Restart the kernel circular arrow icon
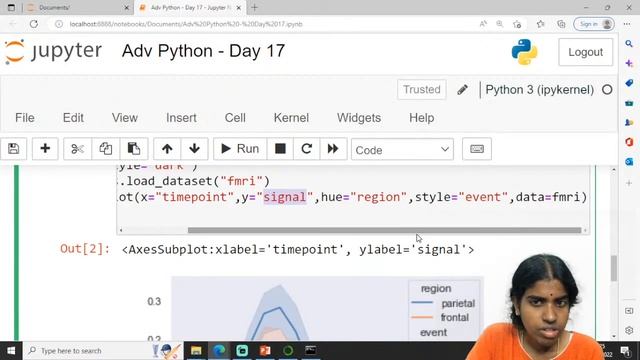The height and width of the screenshot is (360, 640). click(307, 149)
